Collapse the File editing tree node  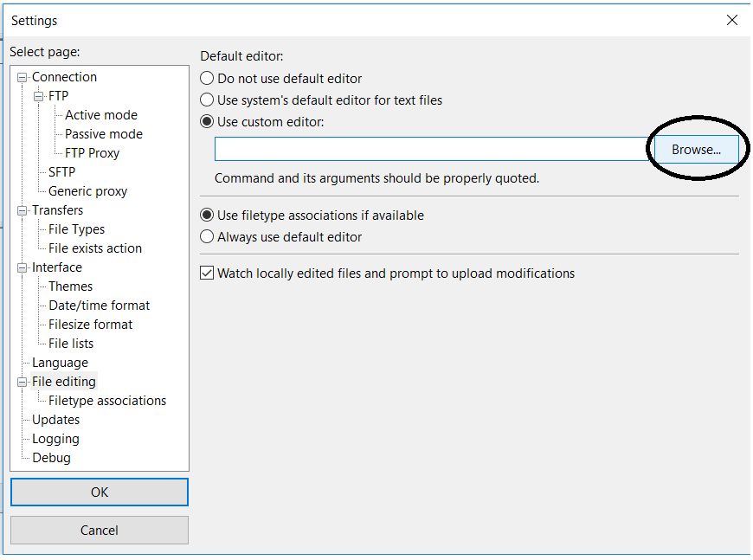click(23, 383)
